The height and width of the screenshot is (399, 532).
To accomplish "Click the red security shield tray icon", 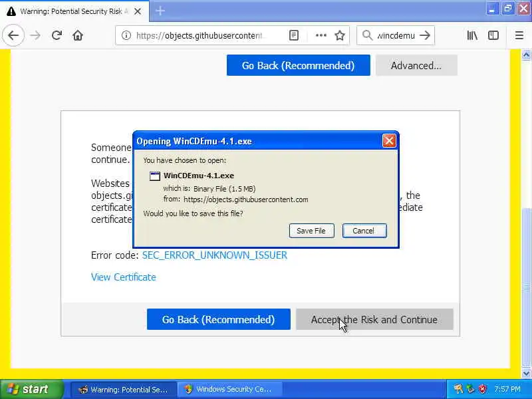I will (483, 389).
